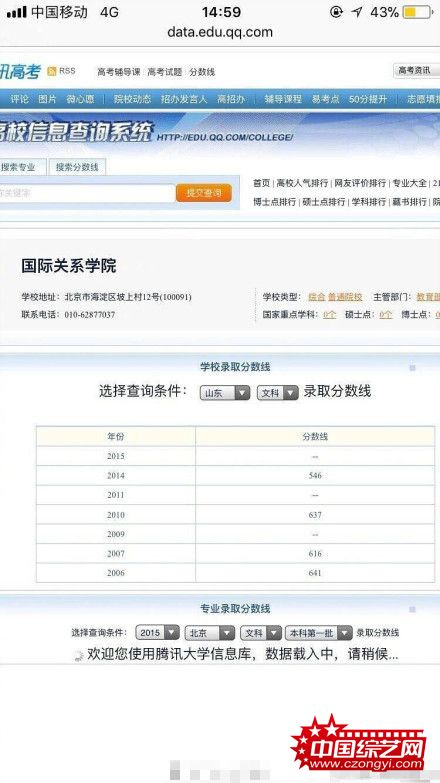The width and height of the screenshot is (440, 783).
Task: Open 易考点 in the navigation bar
Action: tap(325, 99)
